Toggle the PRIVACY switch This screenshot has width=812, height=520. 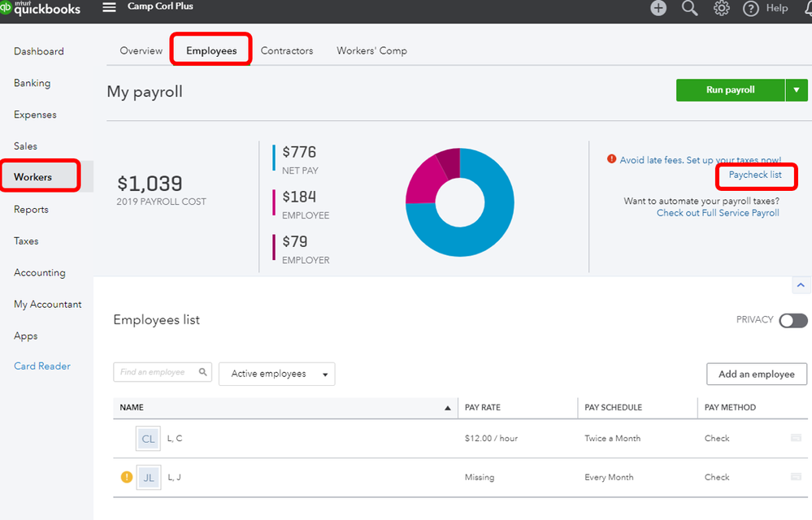point(792,320)
